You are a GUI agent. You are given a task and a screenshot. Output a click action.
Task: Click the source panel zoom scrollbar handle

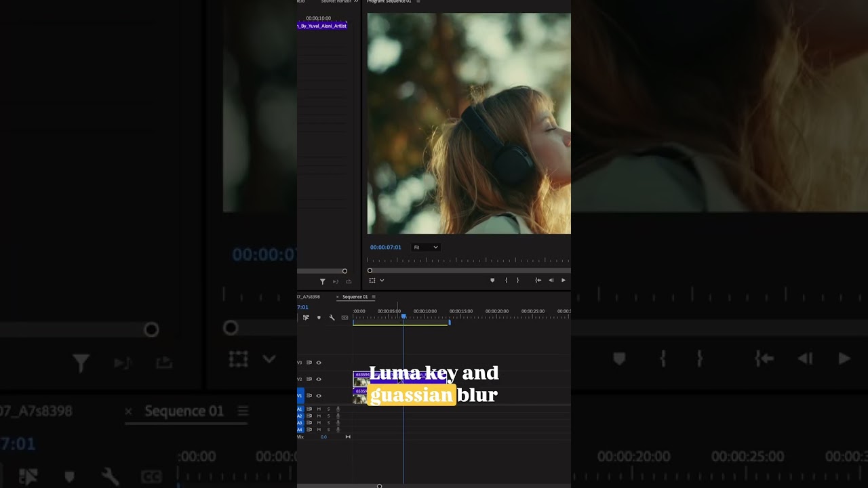tap(344, 271)
